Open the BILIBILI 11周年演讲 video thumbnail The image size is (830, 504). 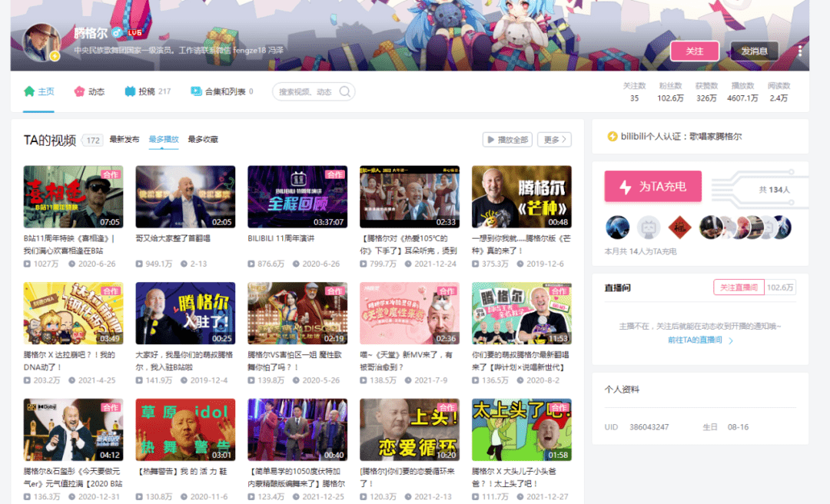[297, 197]
